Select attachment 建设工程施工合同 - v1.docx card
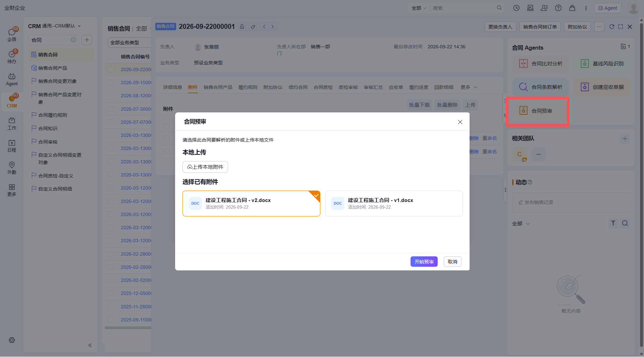The image size is (644, 357). (394, 203)
